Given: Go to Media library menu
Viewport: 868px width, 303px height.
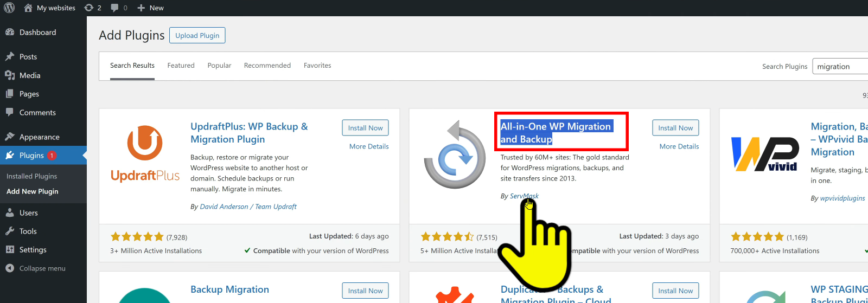Looking at the screenshot, I should tap(30, 75).
